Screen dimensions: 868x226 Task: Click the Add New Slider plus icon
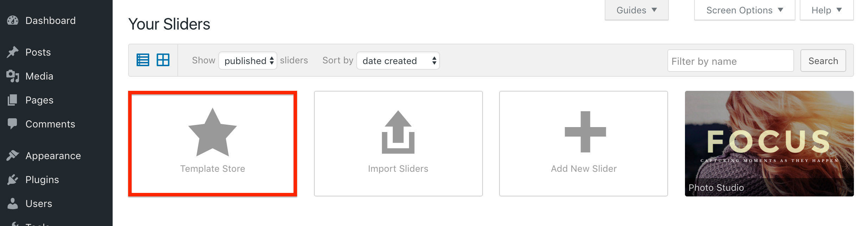(585, 132)
